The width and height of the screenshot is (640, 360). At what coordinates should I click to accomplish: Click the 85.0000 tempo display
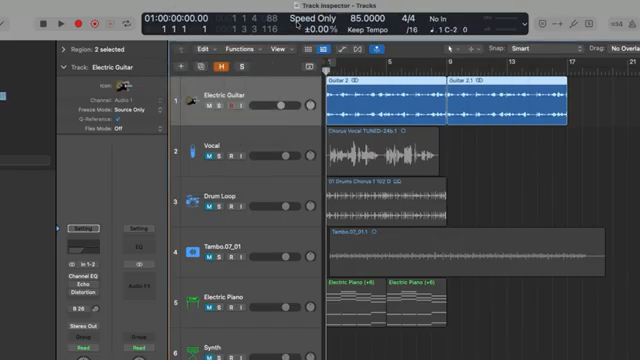[367, 18]
